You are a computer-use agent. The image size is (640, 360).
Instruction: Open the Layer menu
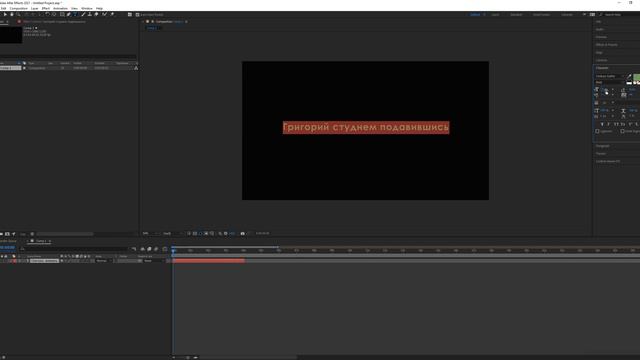pos(34,8)
